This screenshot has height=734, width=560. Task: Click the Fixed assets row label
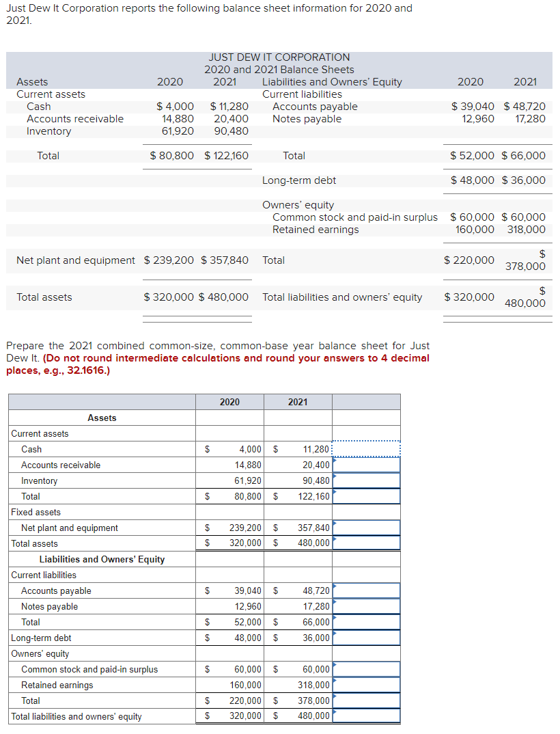pyautogui.click(x=31, y=512)
